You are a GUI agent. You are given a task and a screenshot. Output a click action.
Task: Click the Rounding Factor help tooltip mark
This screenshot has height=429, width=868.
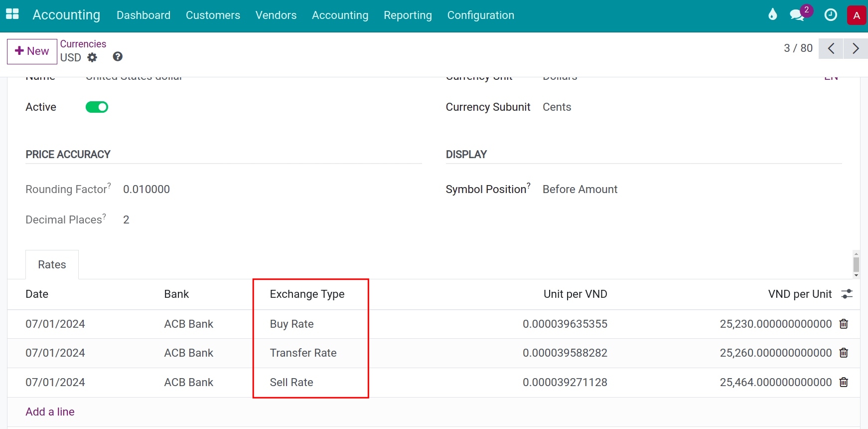click(x=109, y=185)
